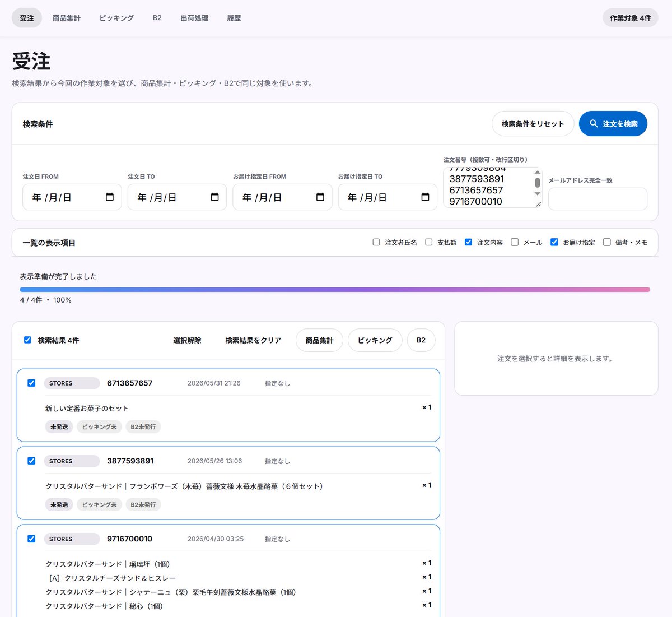This screenshot has width=672, height=617.
Task: Toggle the select-all 検索結果 4件 checkbox
Action: click(27, 340)
